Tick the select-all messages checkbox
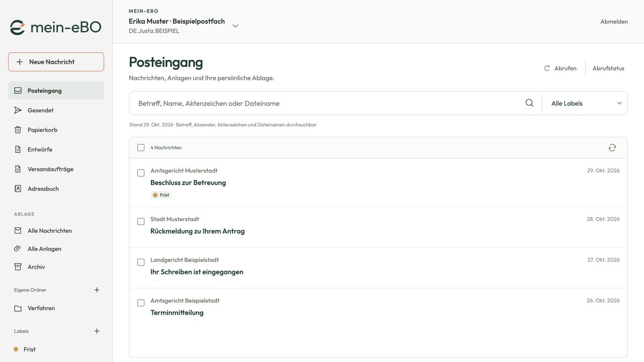 [141, 147]
